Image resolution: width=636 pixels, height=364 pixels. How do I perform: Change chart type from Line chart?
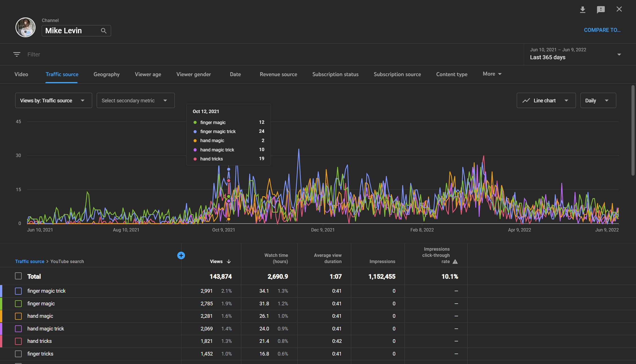point(546,100)
